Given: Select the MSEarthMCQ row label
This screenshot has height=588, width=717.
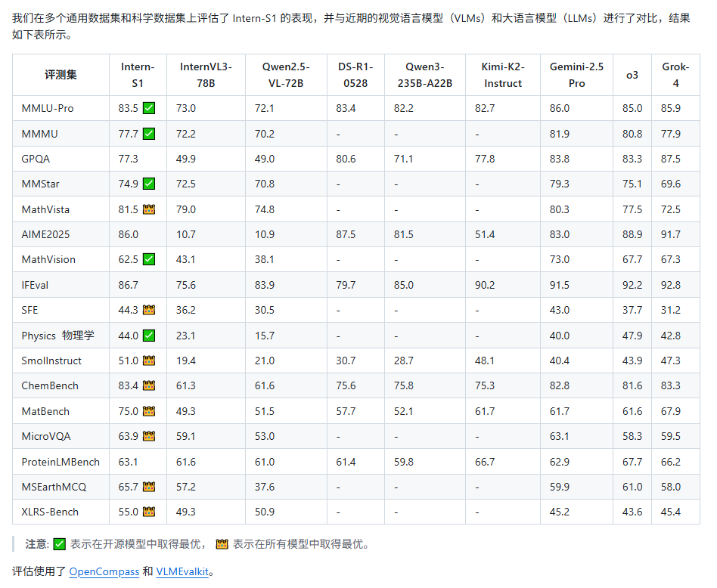Looking at the screenshot, I should click(54, 487).
